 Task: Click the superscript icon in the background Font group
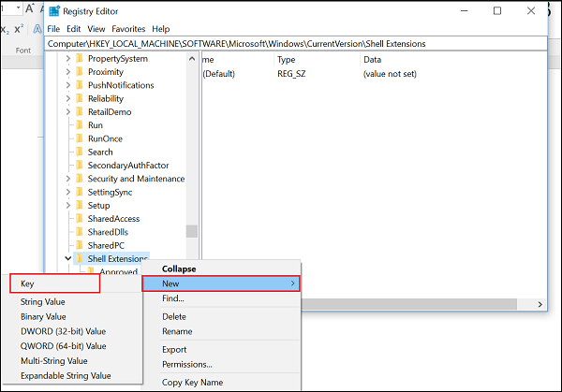point(19,29)
